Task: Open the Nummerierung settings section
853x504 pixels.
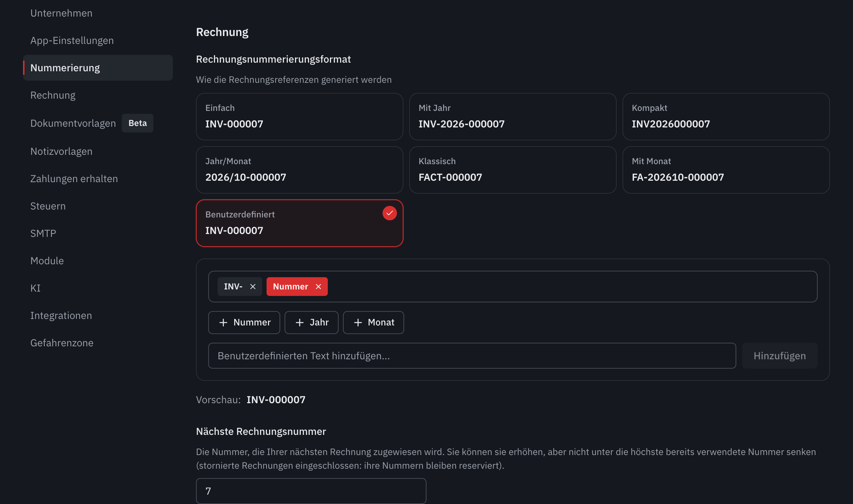Action: [98, 68]
